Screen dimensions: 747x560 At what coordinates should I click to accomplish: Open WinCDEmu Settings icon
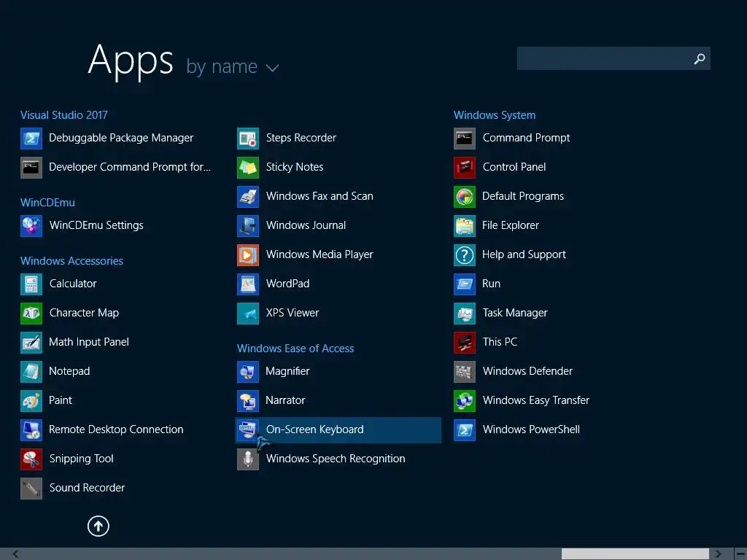[x=31, y=225]
